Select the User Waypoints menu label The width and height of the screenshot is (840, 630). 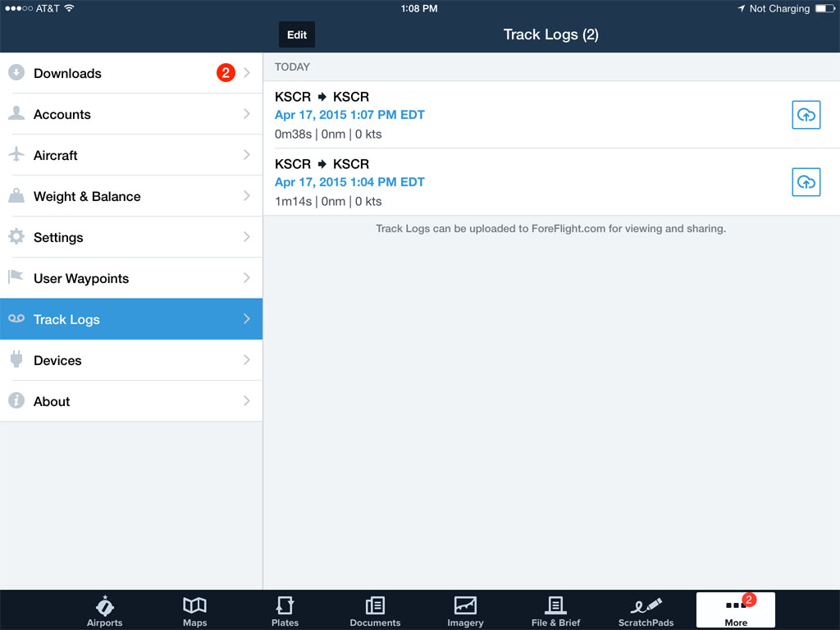click(x=81, y=279)
